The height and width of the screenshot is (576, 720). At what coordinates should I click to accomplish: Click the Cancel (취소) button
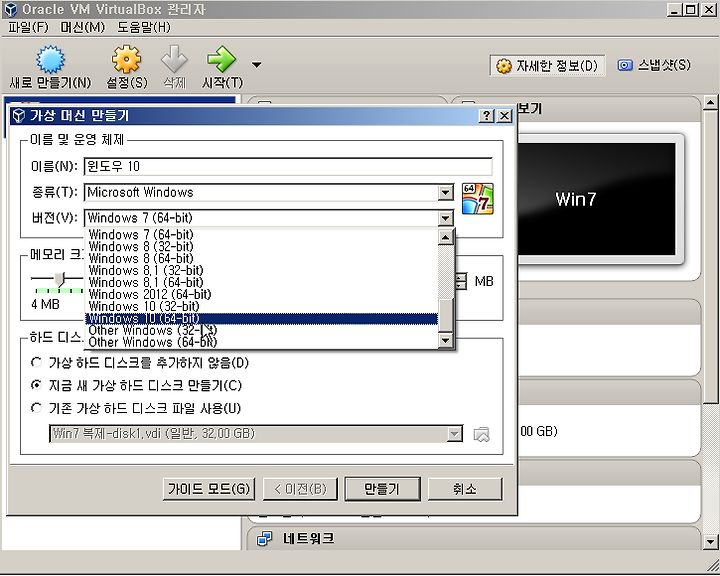click(x=465, y=489)
